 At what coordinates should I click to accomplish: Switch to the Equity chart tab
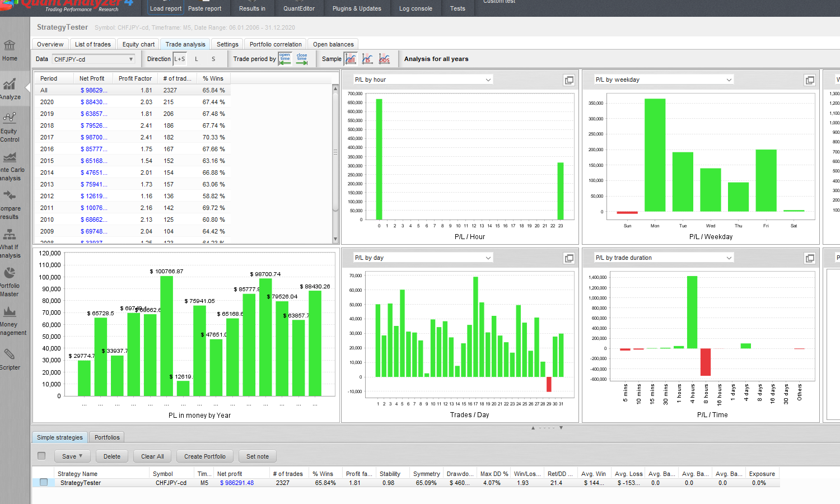coord(138,44)
